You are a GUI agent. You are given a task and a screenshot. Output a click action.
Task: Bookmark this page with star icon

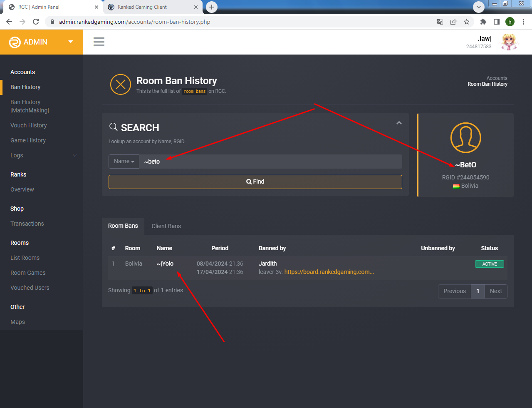coord(467,22)
